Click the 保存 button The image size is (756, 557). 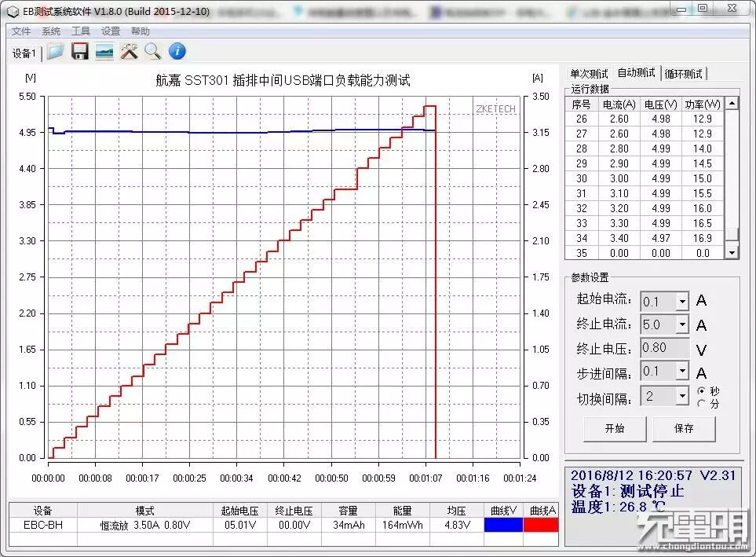tap(684, 429)
